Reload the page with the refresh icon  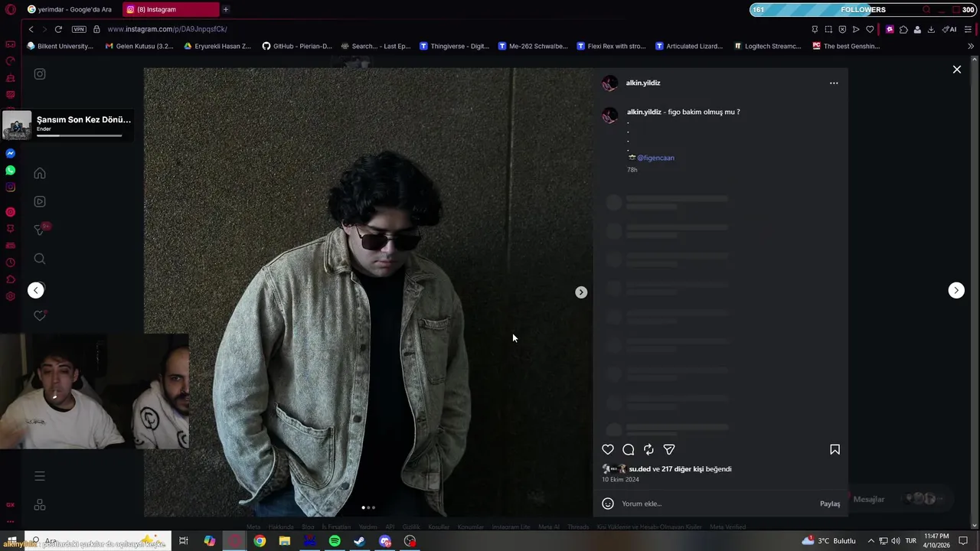coord(58,29)
